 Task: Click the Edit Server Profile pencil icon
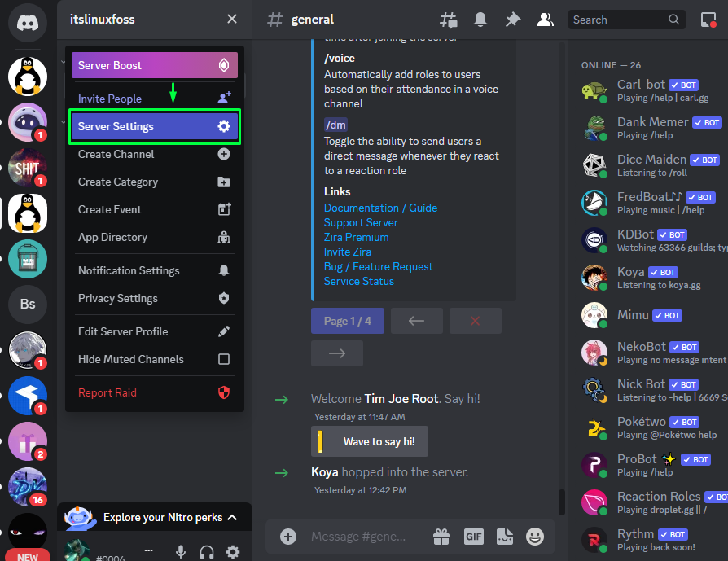[224, 331]
